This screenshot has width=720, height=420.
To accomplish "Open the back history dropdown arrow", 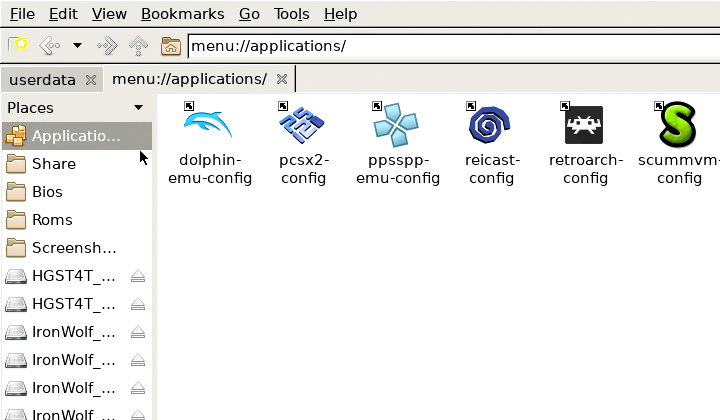I will tap(77, 46).
